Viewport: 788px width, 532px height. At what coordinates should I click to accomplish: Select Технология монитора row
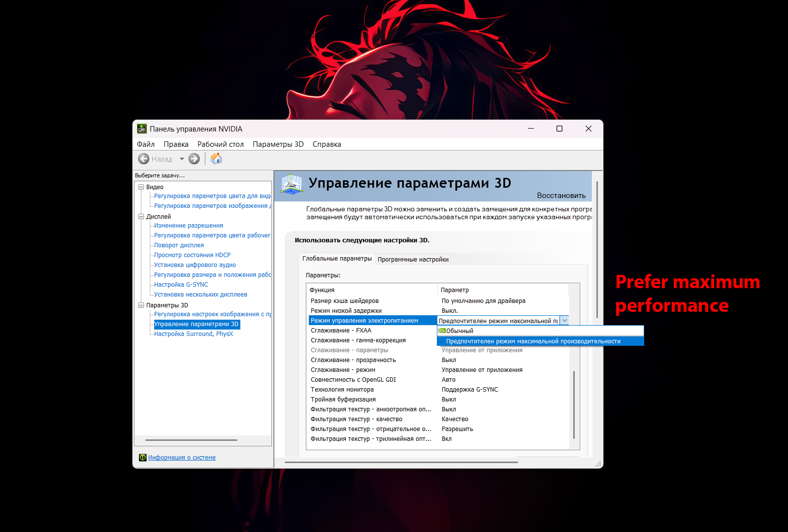(439, 390)
